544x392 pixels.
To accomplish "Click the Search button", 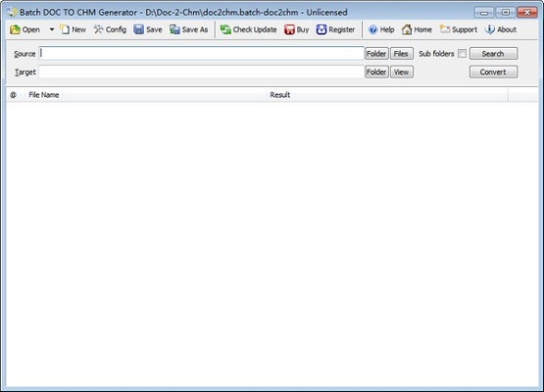I will 493,54.
